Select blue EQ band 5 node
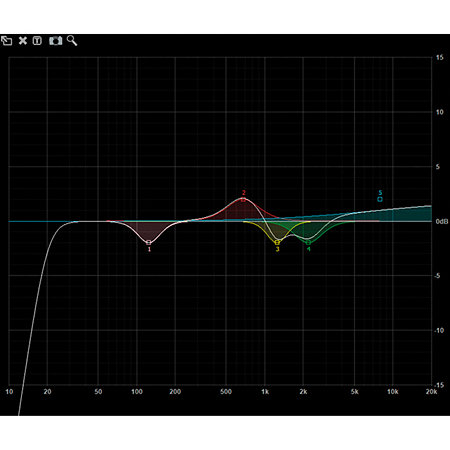The image size is (450, 450). pos(380,199)
